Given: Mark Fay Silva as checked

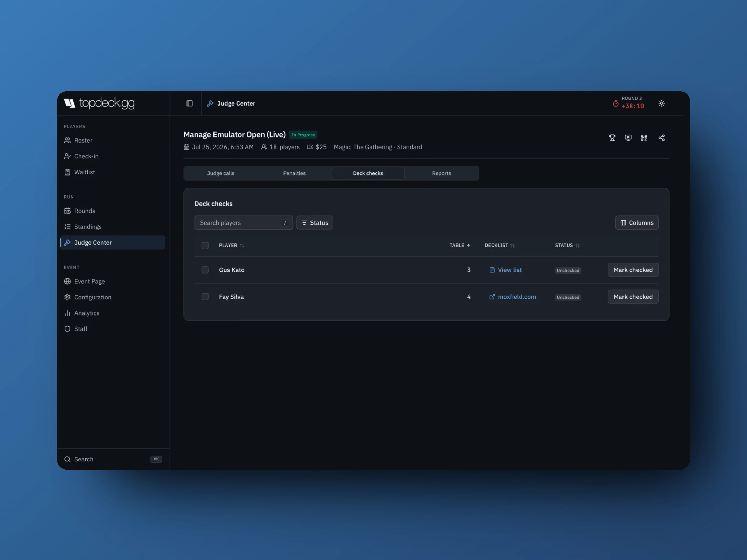Looking at the screenshot, I should 633,297.
